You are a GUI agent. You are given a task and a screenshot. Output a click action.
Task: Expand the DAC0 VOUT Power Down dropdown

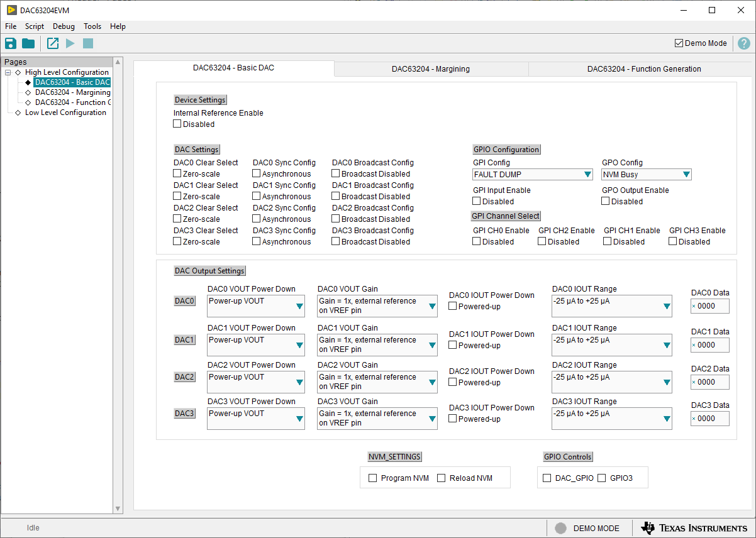pos(255,306)
